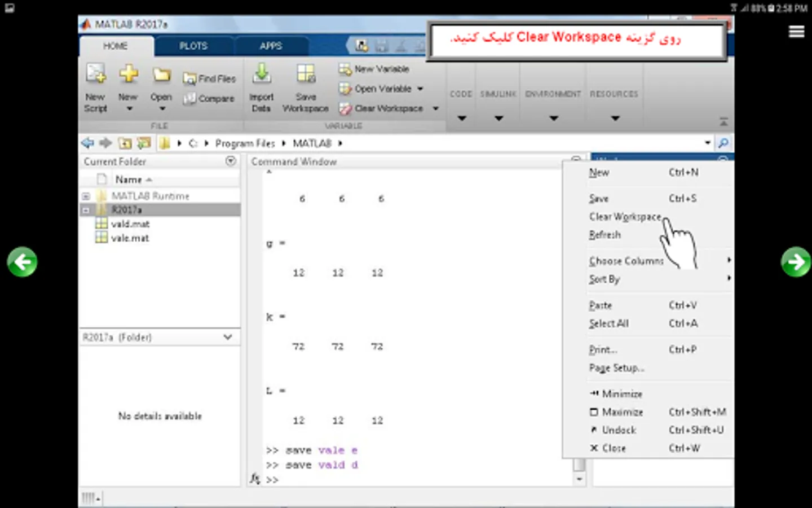Select the C: path segment

(193, 143)
